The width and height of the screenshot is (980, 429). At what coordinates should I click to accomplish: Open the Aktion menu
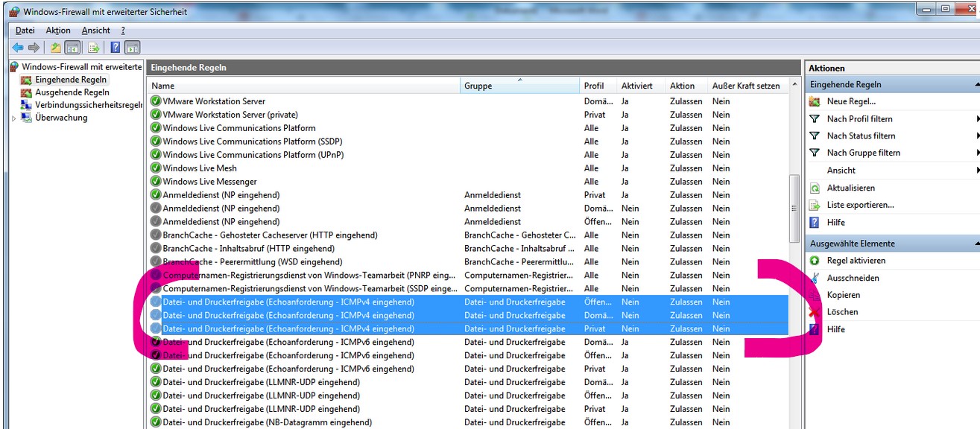57,30
